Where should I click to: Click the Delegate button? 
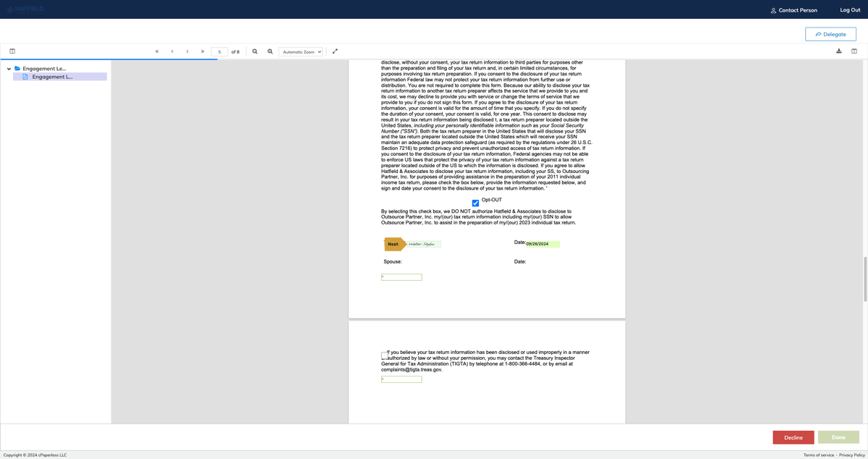[x=830, y=33]
